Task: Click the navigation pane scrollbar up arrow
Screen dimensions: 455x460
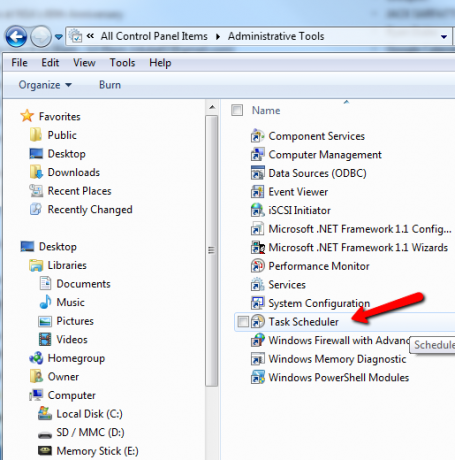Action: tap(212, 107)
